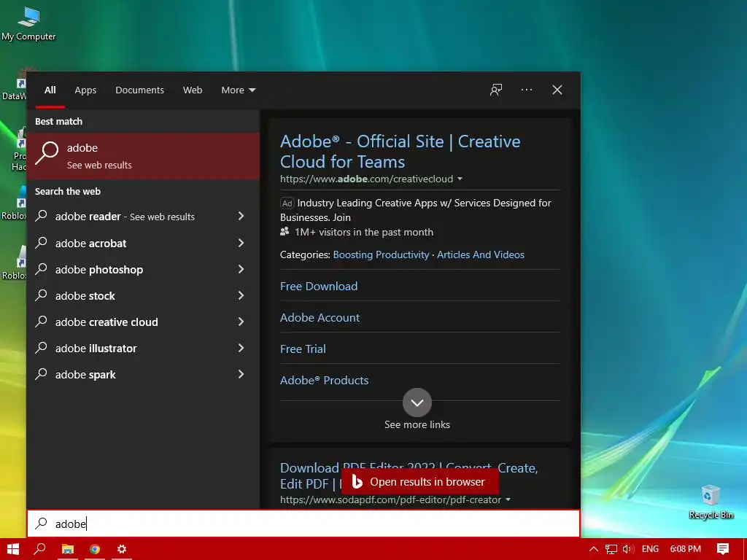Click the Adobe Account link
Viewport: 747px width, 560px height.
point(320,318)
